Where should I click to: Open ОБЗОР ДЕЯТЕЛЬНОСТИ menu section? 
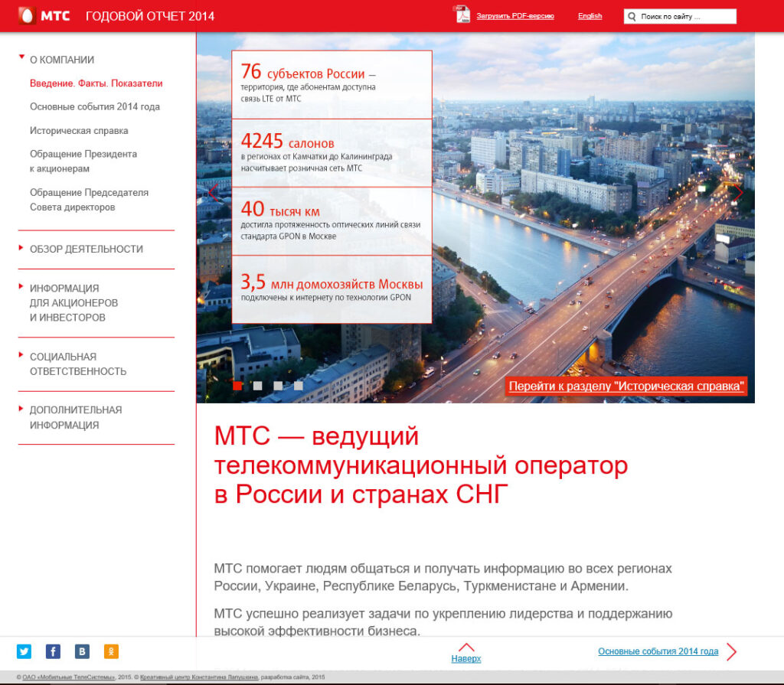pyautogui.click(x=87, y=249)
